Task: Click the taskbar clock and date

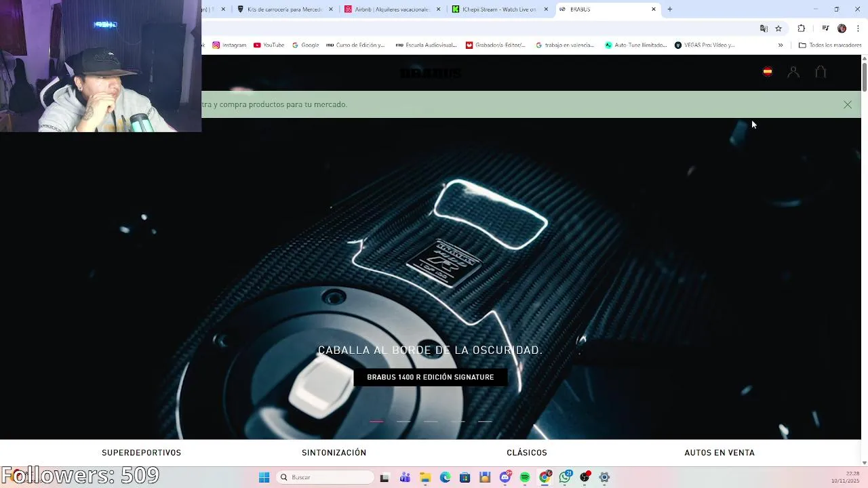Action: point(846,477)
